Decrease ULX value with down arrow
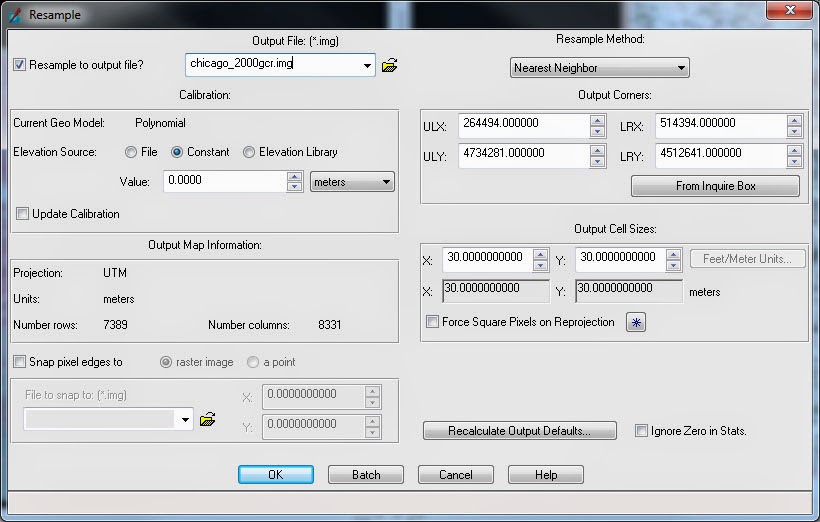820x522 pixels. coord(597,131)
